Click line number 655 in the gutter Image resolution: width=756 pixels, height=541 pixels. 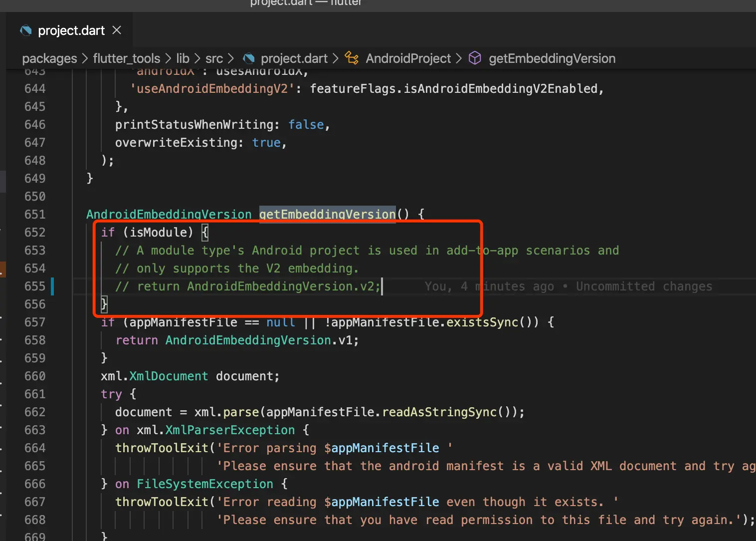coord(35,286)
